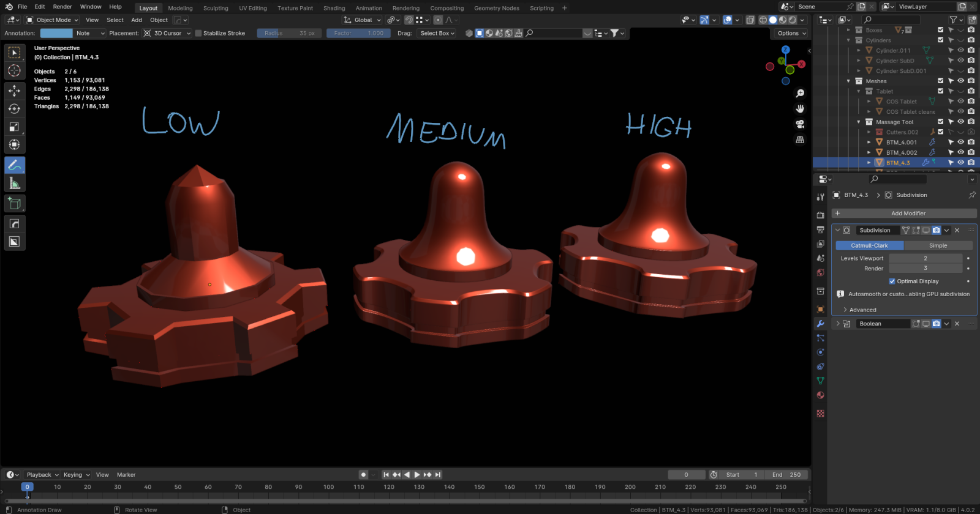The height and width of the screenshot is (514, 980).
Task: Select the 3D Cursor tool
Action: tap(15, 71)
